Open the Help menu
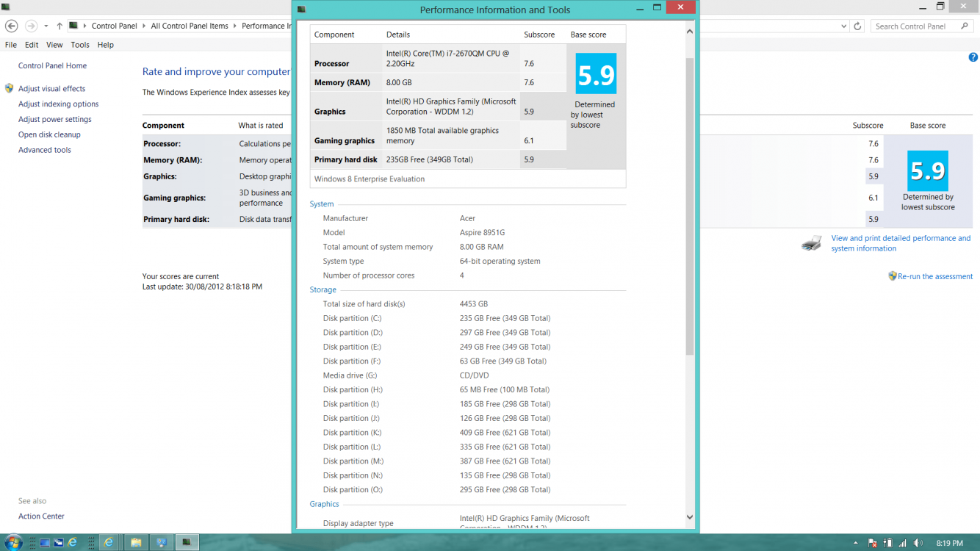Screen dimensions: 980x551 [x=106, y=45]
